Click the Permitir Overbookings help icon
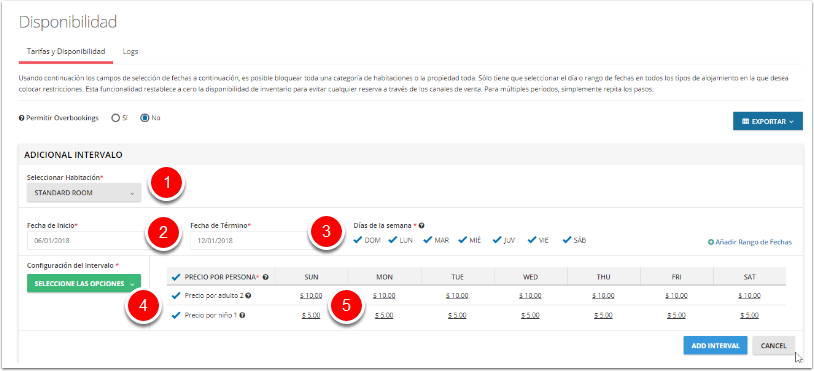 [x=21, y=118]
